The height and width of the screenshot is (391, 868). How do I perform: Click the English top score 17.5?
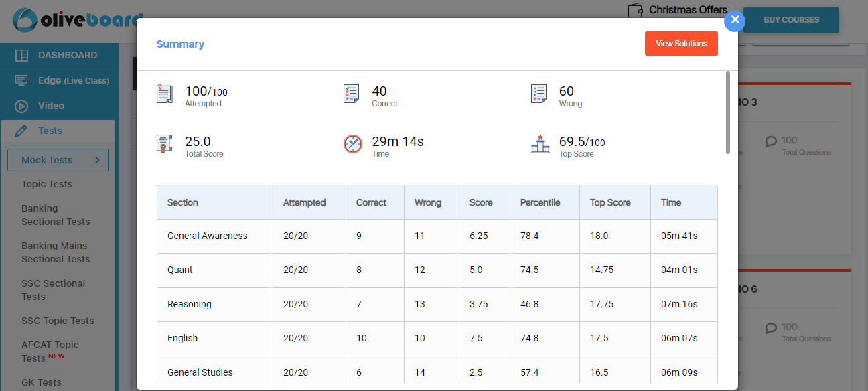(x=599, y=338)
